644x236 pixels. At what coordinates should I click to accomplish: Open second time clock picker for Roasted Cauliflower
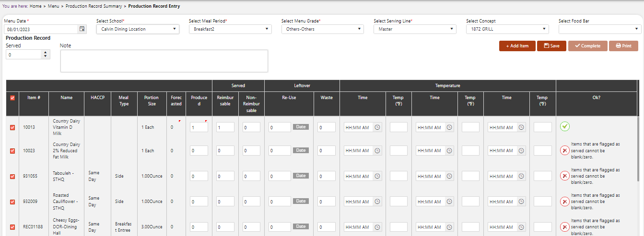tap(449, 202)
